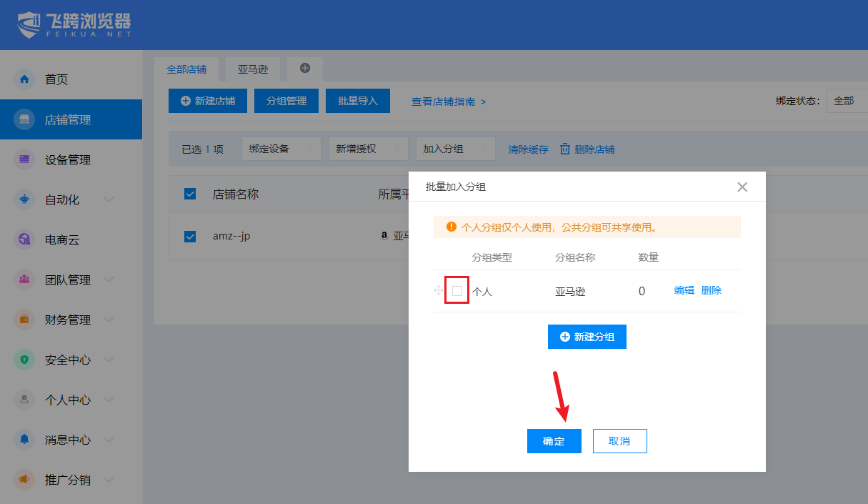Click the 财务管理 wallet icon
The height and width of the screenshot is (504, 868).
click(24, 320)
